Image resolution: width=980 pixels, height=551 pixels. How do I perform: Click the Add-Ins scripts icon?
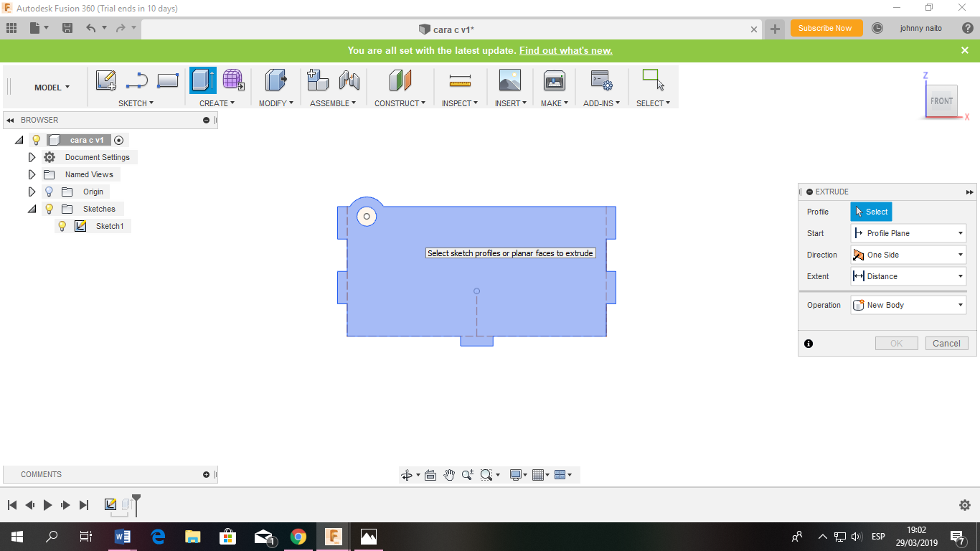pos(601,80)
